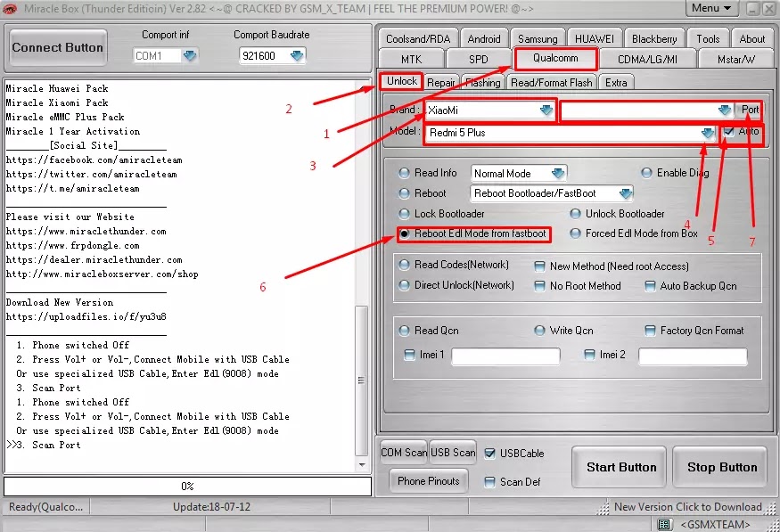Click the log panel vertical scrollbar thumb
Viewport: 780px width, 532px height.
coord(362,381)
